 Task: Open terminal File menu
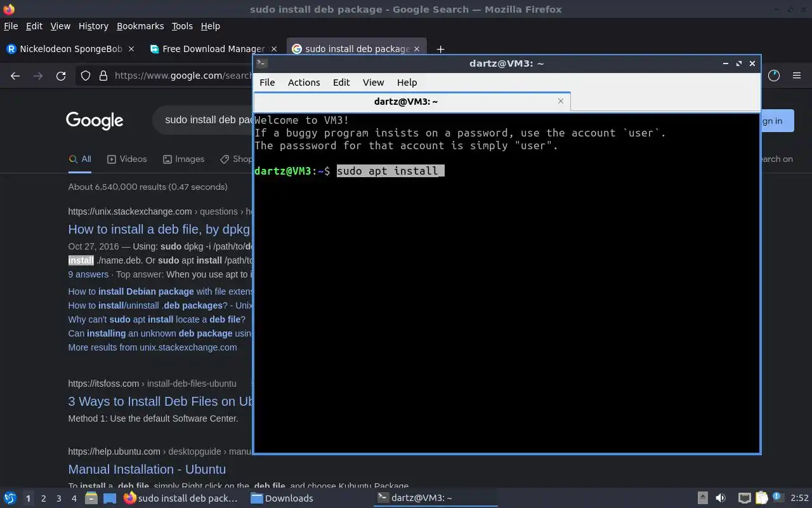coord(267,82)
